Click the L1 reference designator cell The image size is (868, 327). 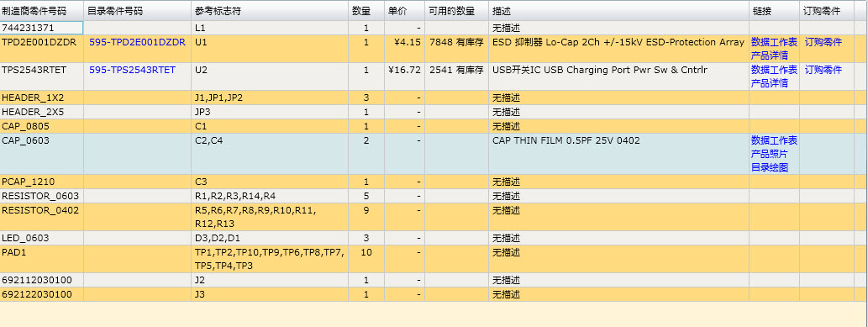pyautogui.click(x=270, y=28)
